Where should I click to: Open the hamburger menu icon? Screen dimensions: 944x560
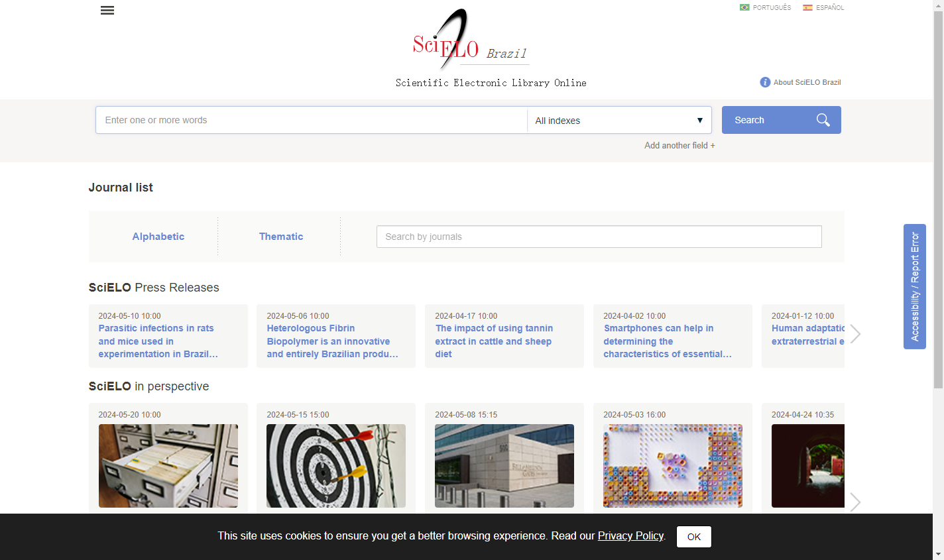pyautogui.click(x=107, y=10)
